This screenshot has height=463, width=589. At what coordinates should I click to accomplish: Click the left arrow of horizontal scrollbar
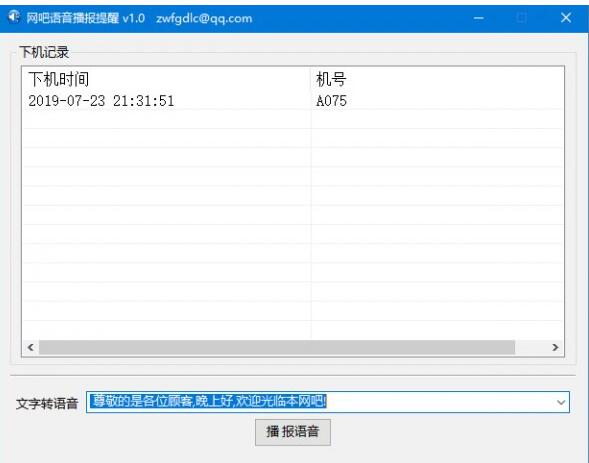click(x=31, y=347)
